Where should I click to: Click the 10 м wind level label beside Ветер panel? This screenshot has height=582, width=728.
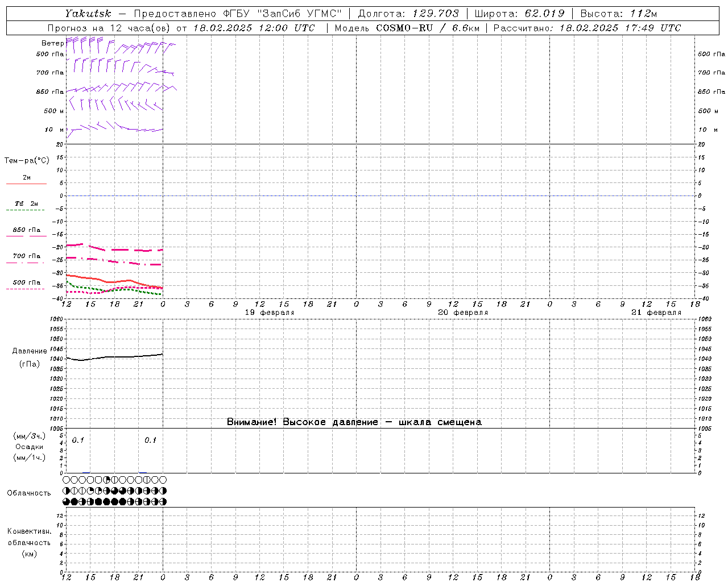coord(54,130)
